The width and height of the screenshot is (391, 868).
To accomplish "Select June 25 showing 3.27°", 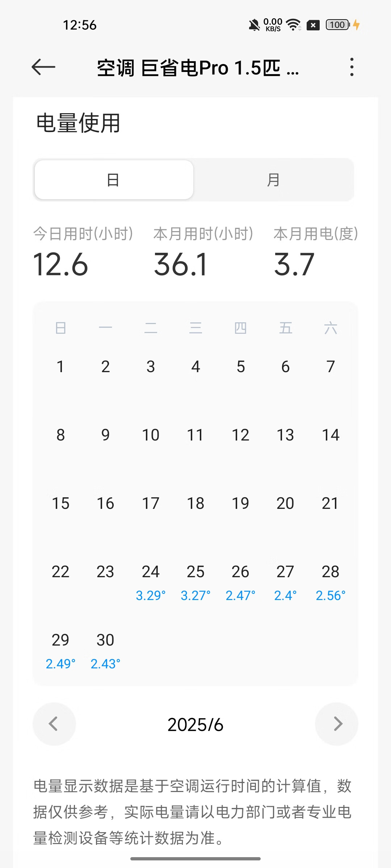I will (195, 582).
